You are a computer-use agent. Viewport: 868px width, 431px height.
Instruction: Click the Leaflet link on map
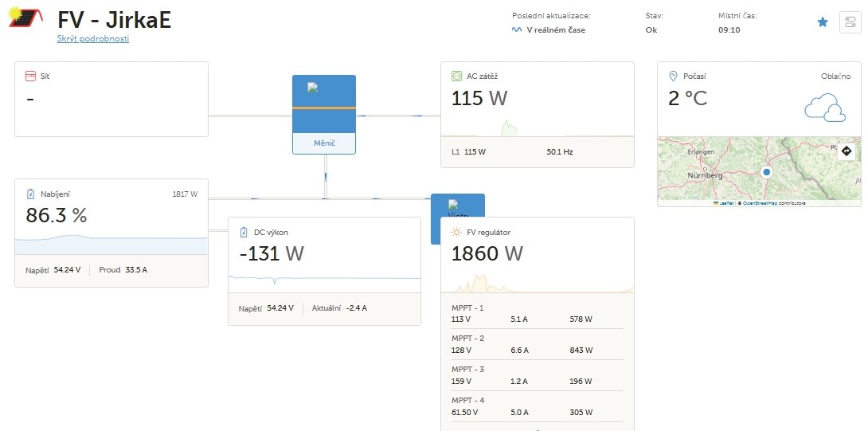click(x=726, y=203)
